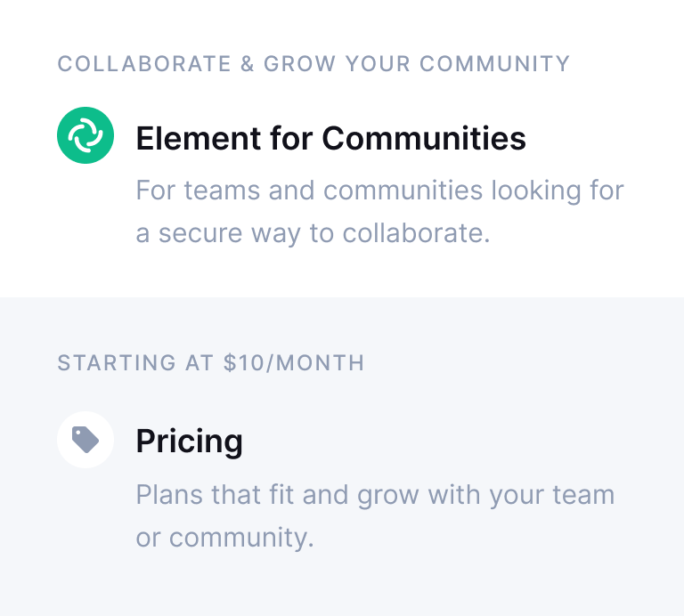Click the gray price tag icon
The image size is (684, 616).
tap(85, 440)
